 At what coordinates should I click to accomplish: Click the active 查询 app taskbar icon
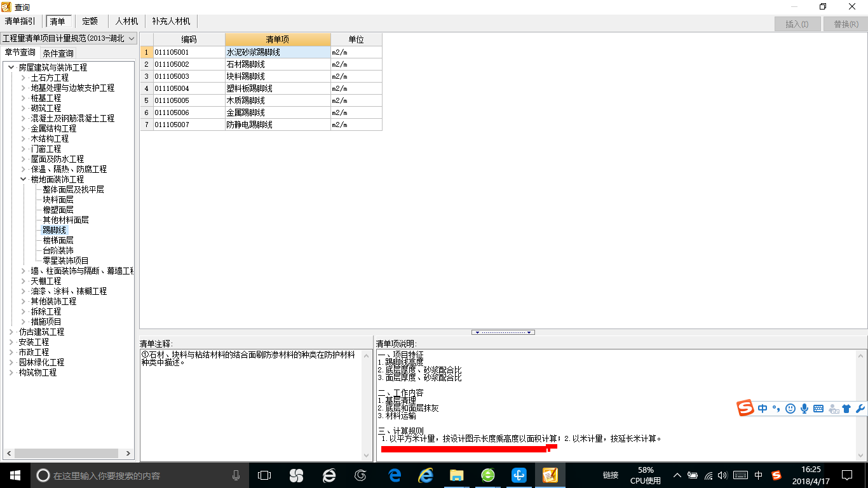point(550,475)
